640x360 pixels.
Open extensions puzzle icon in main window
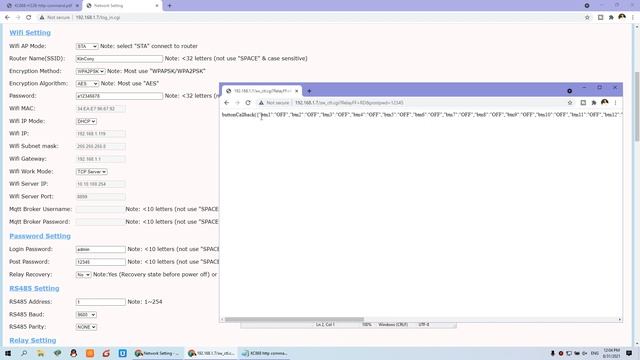(611, 18)
